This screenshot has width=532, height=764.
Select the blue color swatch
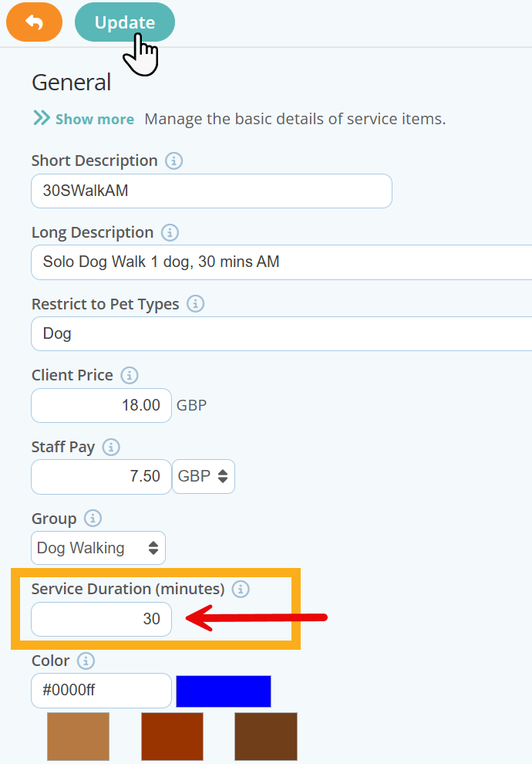(223, 691)
